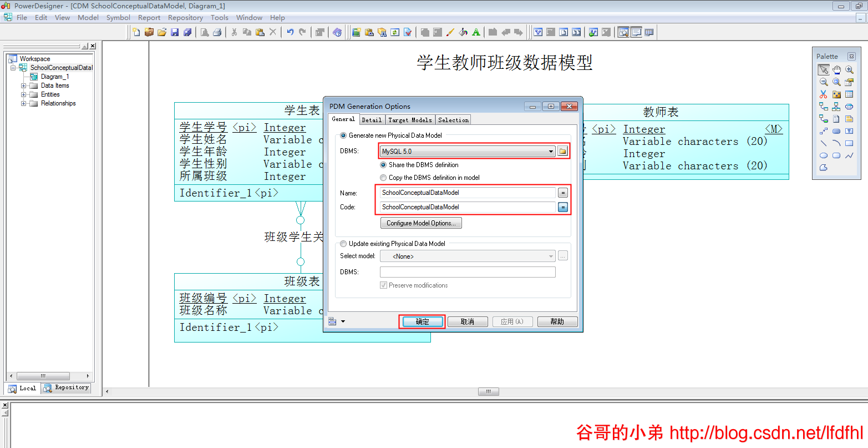Click the browser panel horizontal scrollbar thumb

coord(43,376)
